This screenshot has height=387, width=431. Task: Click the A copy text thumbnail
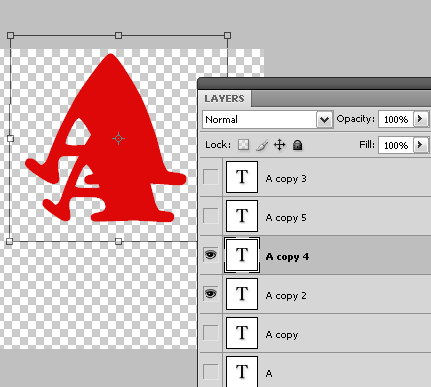coord(242,333)
